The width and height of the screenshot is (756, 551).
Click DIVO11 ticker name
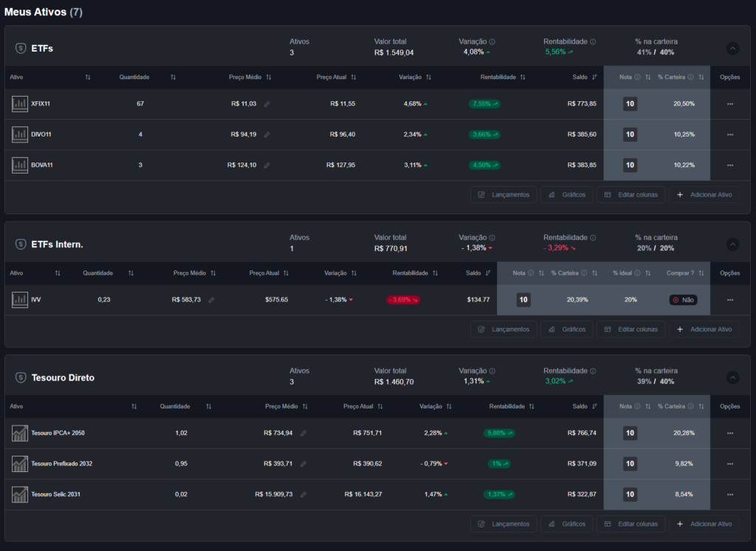click(41, 134)
